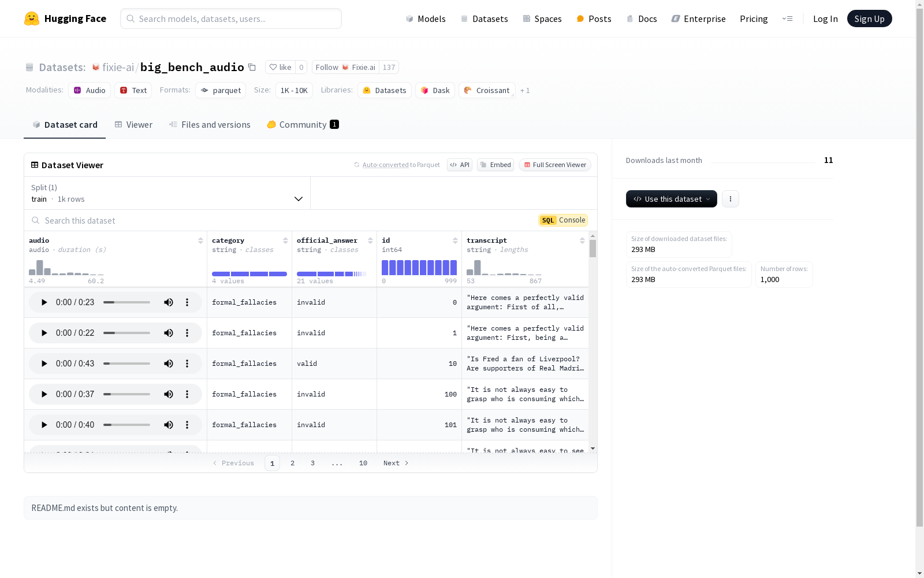The height and width of the screenshot is (578, 924).
Task: Open more options for the 0:23 audio
Action: [x=187, y=302]
